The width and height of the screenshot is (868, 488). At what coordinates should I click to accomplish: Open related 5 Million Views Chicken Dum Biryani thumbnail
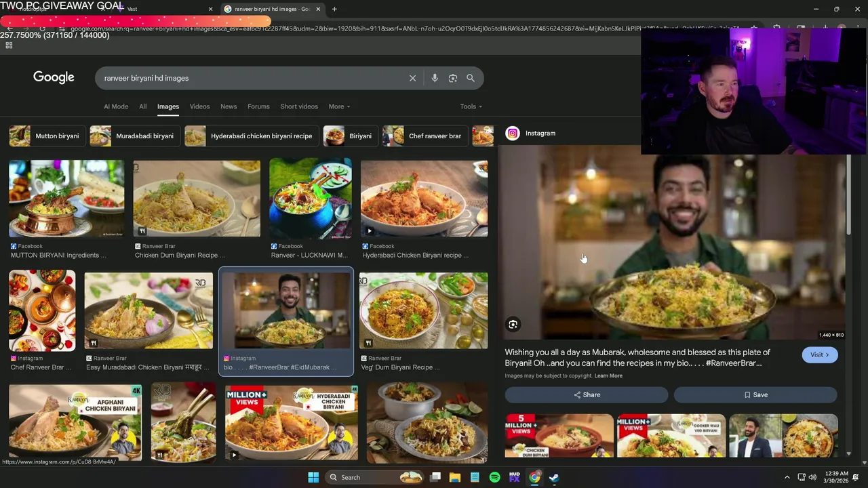(x=559, y=436)
